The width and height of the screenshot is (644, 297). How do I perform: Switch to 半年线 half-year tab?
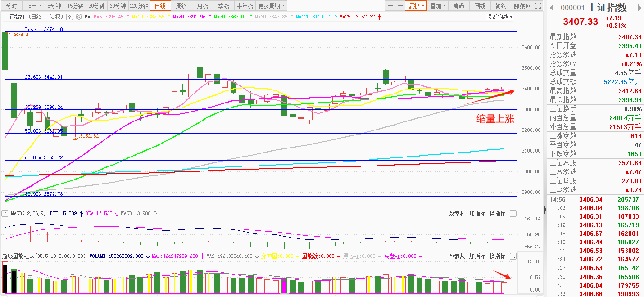click(245, 6)
